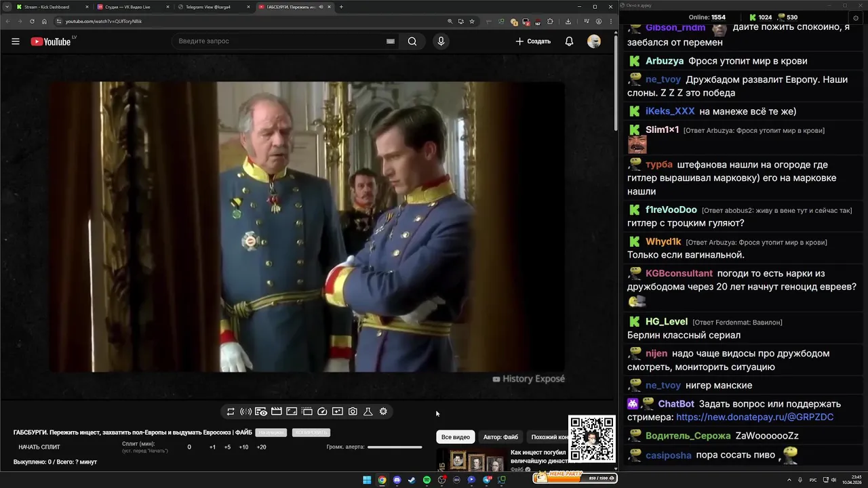
Task: Click the picture-in-picture icon in player toolbar
Action: [338, 411]
